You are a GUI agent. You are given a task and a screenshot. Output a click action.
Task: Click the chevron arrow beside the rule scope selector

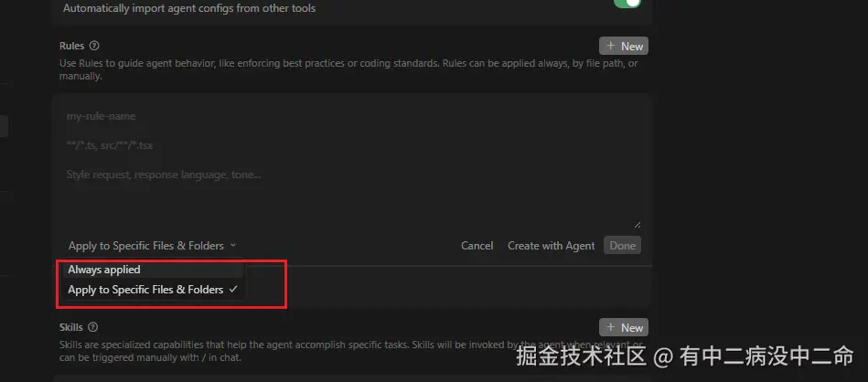click(x=232, y=246)
